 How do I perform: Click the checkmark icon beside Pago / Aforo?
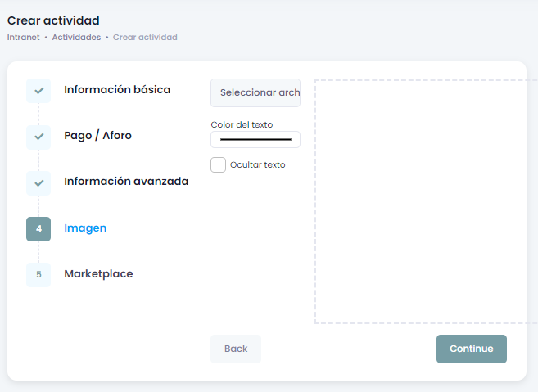click(38, 136)
